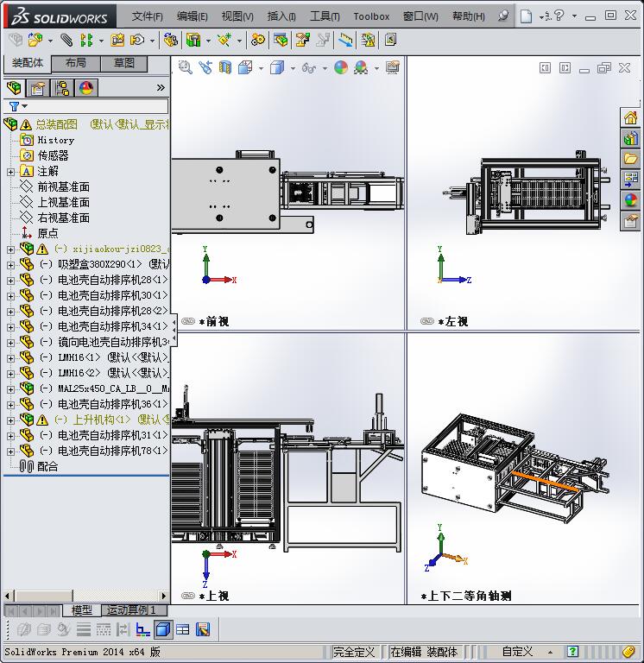Screen dimensions: 644x663
Task: Expand the manager panel tabs chevron
Action: (x=161, y=87)
